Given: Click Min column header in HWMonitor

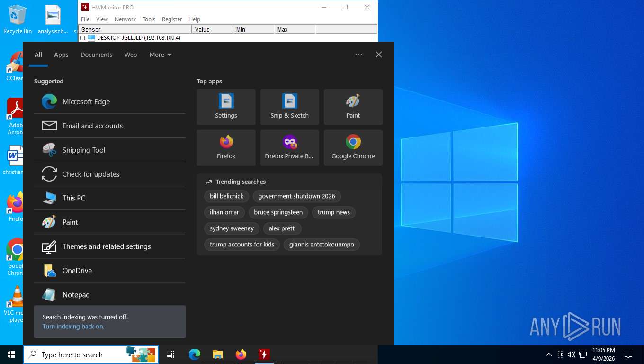Looking at the screenshot, I should (x=253, y=29).
